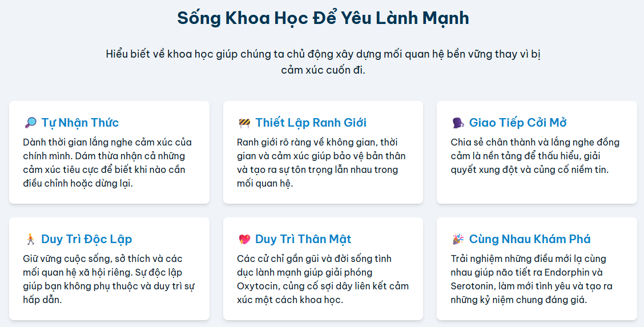Click the Tự Nhận Thức card heading
Screen dimensions: 644x327
[80, 123]
